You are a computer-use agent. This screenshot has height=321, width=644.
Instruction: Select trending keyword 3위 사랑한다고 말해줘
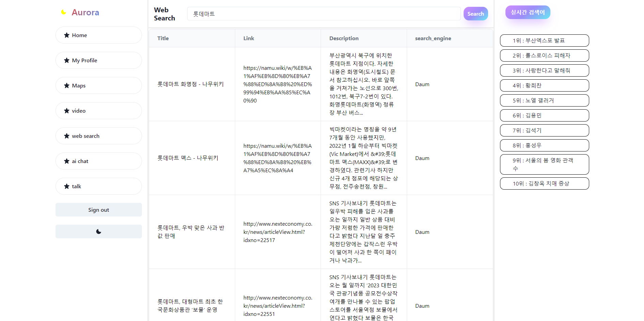(x=544, y=70)
